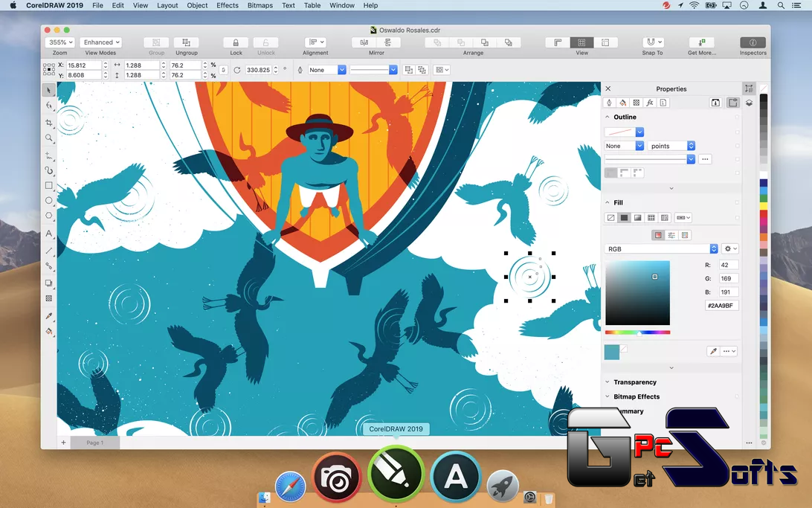Viewport: 812px width, 508px height.
Task: Click the Lock object icon
Action: (236, 42)
